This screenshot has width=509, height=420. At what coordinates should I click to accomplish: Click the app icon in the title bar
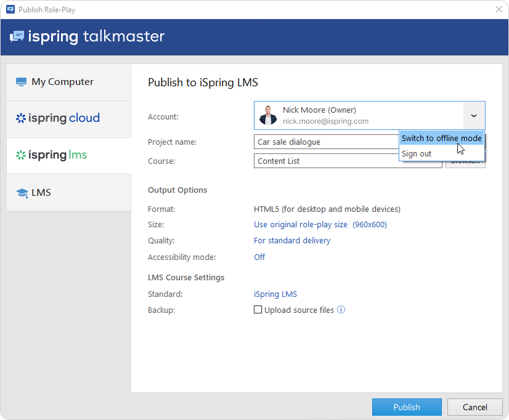point(10,9)
